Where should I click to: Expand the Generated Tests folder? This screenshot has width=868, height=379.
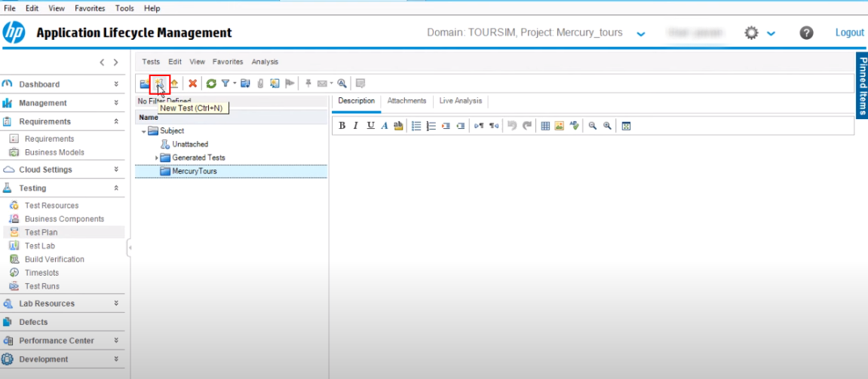pyautogui.click(x=157, y=157)
